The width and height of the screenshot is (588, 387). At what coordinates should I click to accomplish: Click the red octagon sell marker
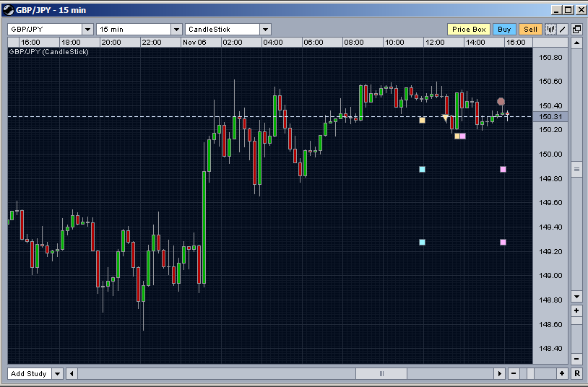click(501, 101)
